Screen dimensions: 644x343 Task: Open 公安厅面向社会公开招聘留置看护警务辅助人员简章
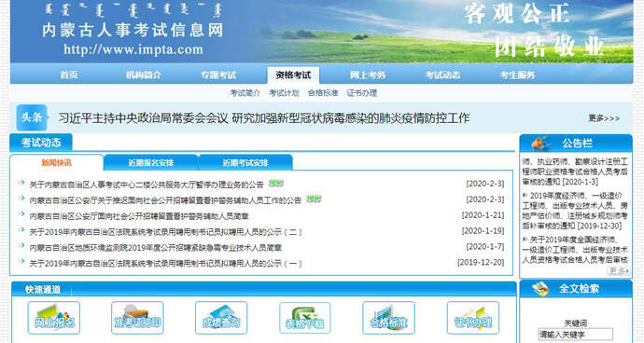[x=139, y=216]
